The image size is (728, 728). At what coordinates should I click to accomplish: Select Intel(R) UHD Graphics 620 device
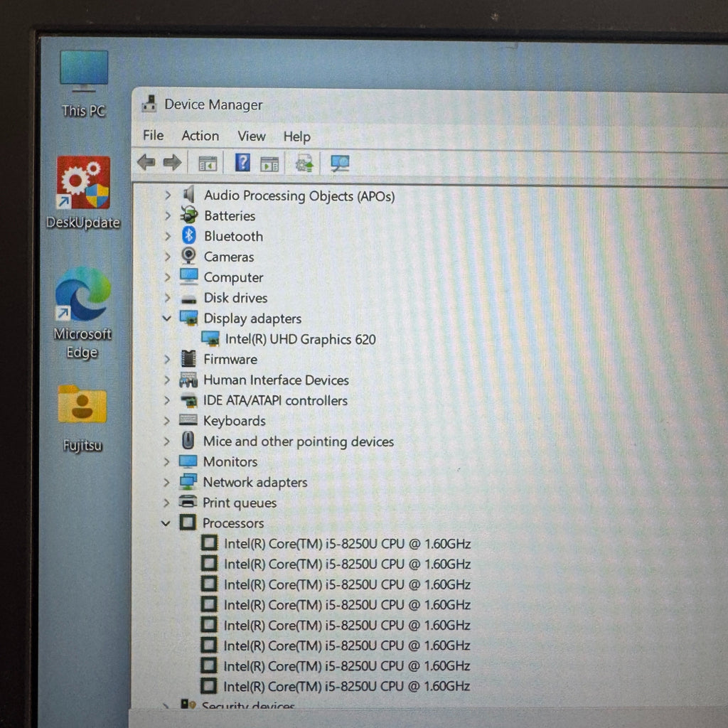(x=300, y=339)
